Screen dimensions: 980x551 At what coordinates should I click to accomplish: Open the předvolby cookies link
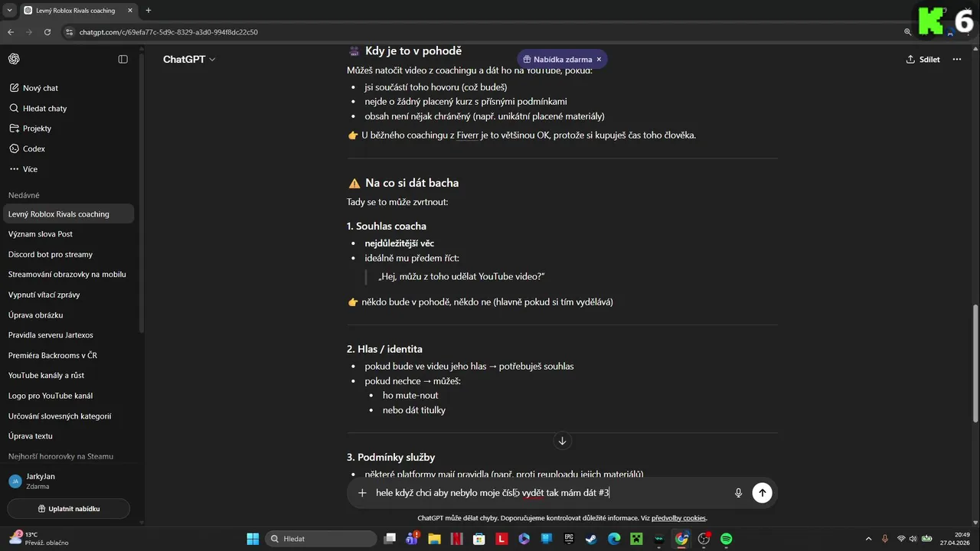click(x=678, y=518)
